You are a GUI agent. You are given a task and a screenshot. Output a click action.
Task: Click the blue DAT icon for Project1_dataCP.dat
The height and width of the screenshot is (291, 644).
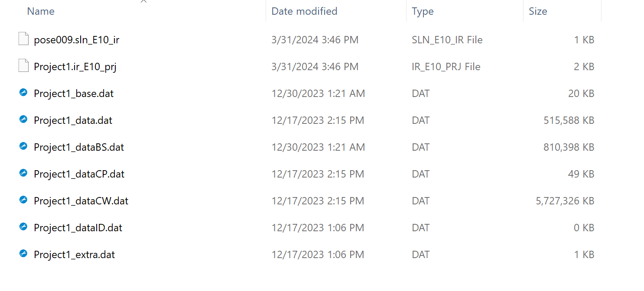point(23,173)
